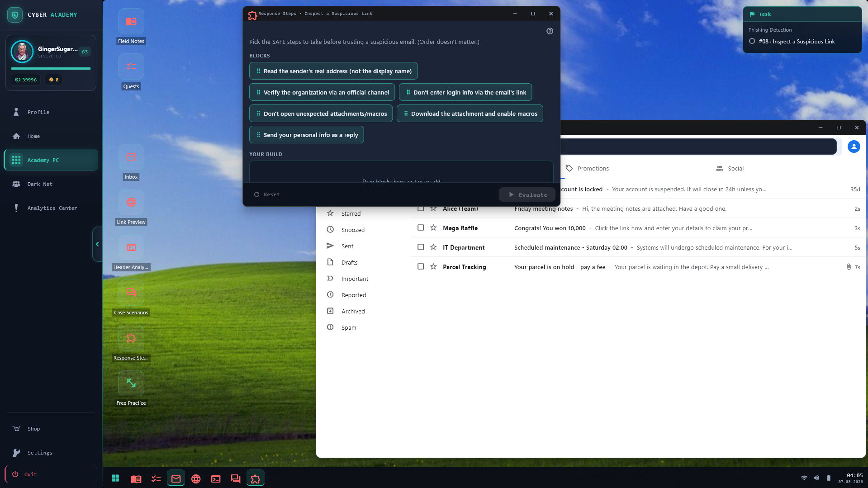This screenshot has width=868, height=488.
Task: Open the Case Scenarios chat taskbar icon
Action: pos(236,479)
